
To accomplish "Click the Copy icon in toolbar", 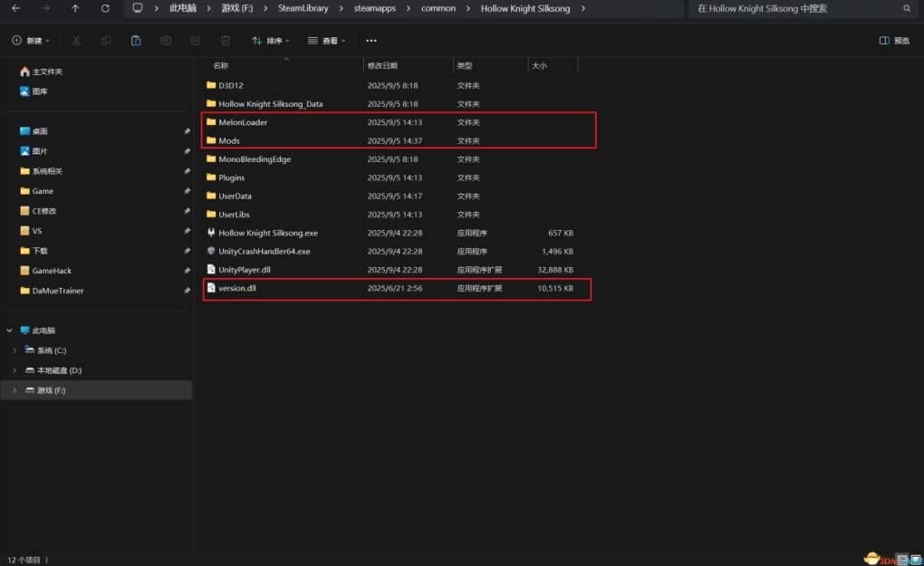I will [x=106, y=41].
